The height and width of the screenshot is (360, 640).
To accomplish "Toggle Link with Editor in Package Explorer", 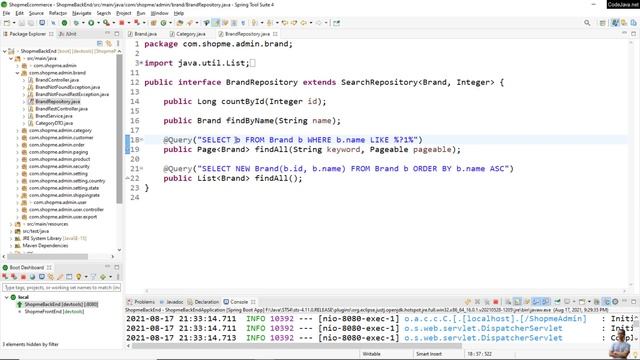I will (109, 43).
